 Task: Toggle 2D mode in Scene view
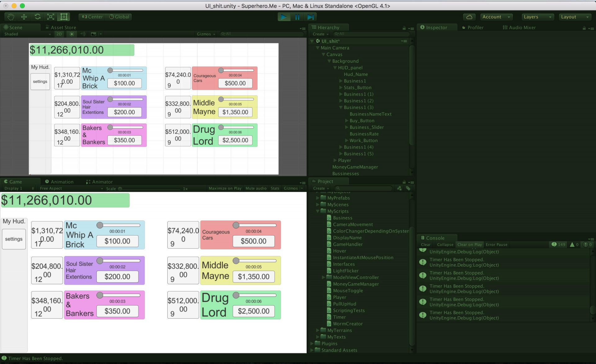(59, 34)
